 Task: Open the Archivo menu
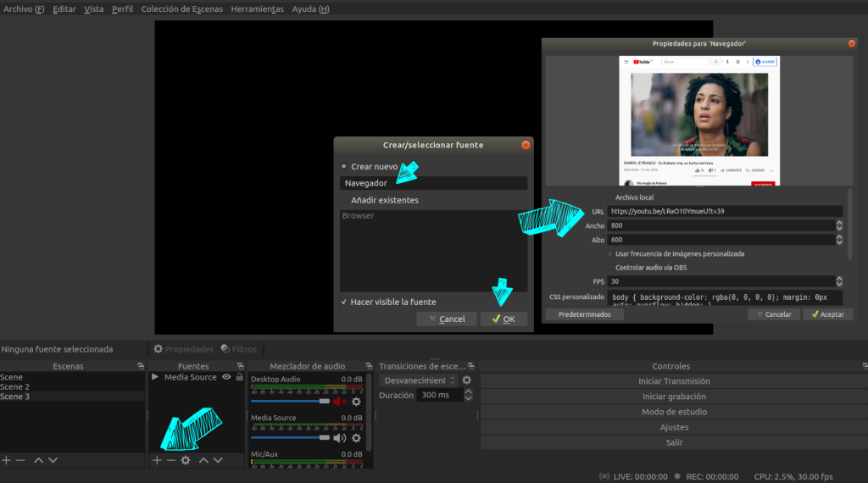pyautogui.click(x=24, y=8)
